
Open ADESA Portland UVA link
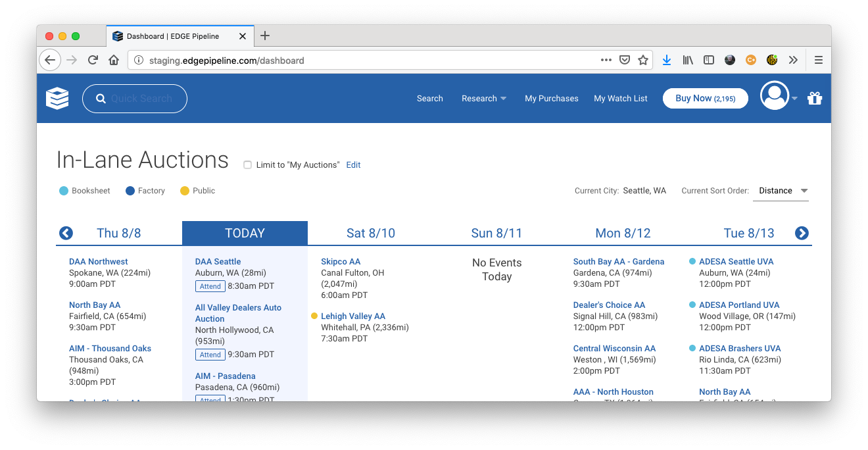pos(739,305)
